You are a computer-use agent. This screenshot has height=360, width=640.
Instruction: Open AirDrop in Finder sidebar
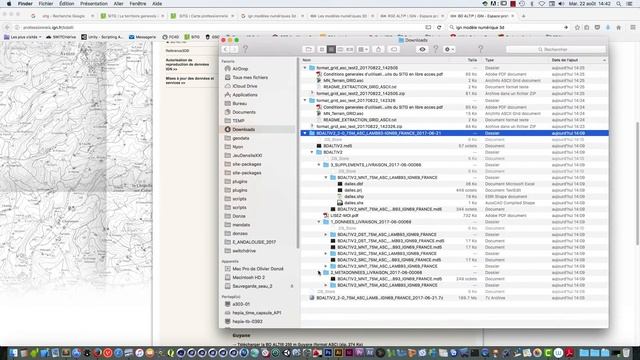click(x=240, y=69)
